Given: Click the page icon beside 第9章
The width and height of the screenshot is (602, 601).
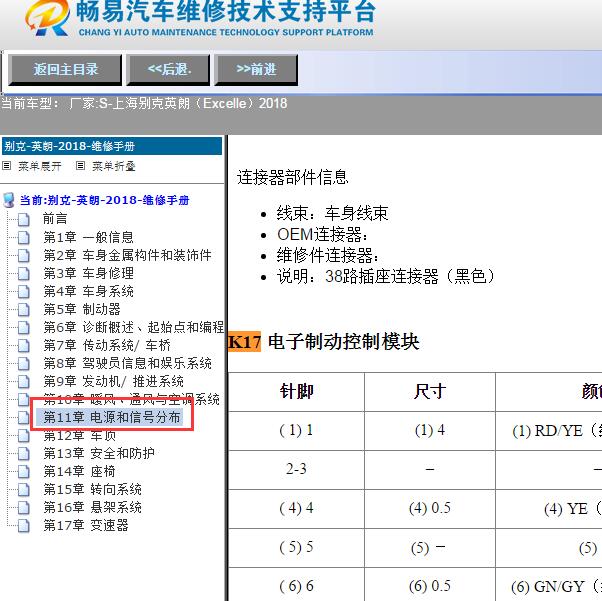Looking at the screenshot, I should tap(24, 382).
